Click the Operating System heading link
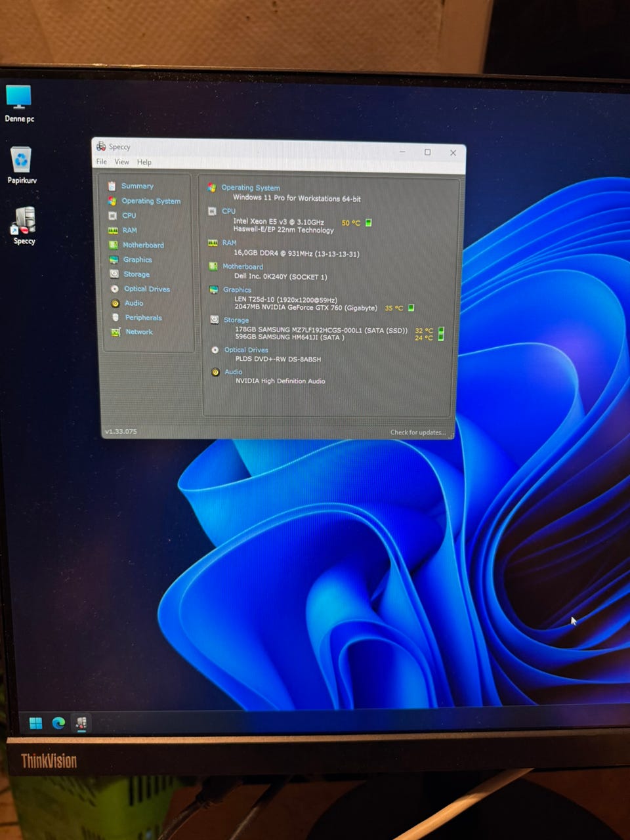The height and width of the screenshot is (840, 630). (251, 188)
